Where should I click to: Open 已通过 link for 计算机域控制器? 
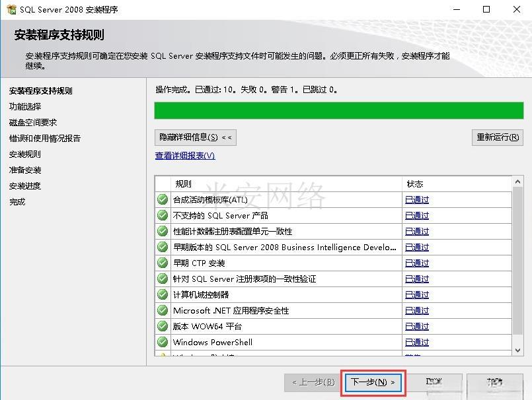[x=417, y=295]
